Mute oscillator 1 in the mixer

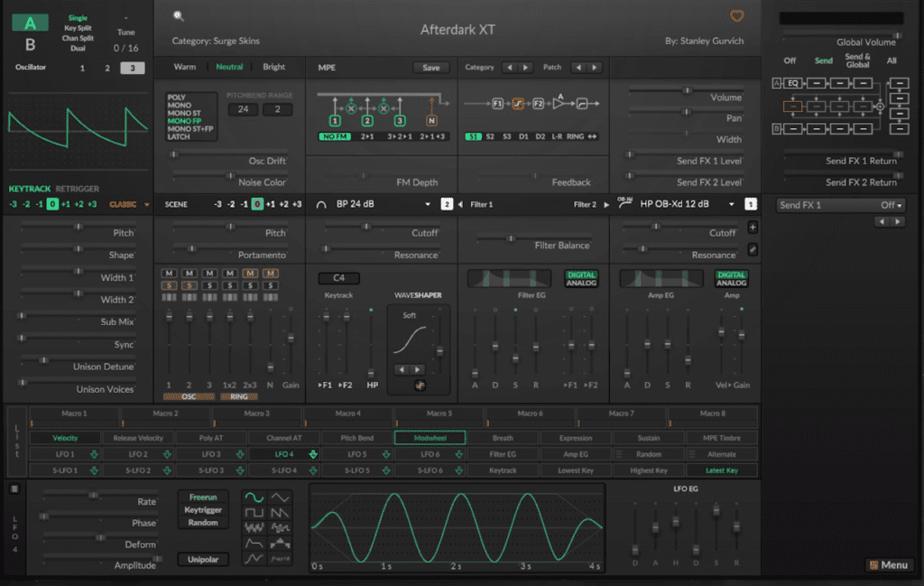[169, 274]
